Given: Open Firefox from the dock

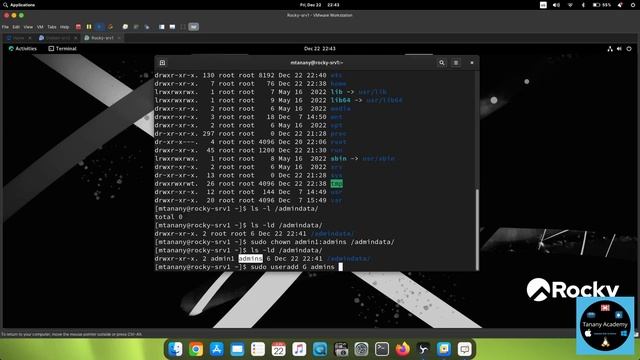Looking at the screenshot, I should click(402, 349).
